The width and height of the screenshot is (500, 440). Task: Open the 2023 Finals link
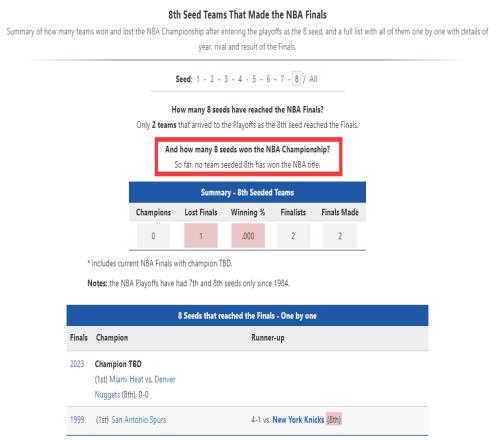click(77, 364)
